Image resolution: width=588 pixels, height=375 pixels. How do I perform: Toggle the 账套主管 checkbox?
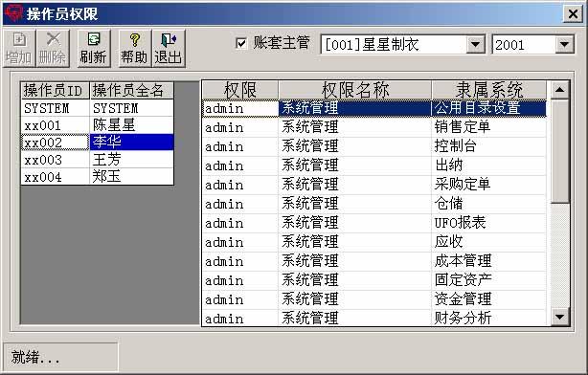coord(241,43)
